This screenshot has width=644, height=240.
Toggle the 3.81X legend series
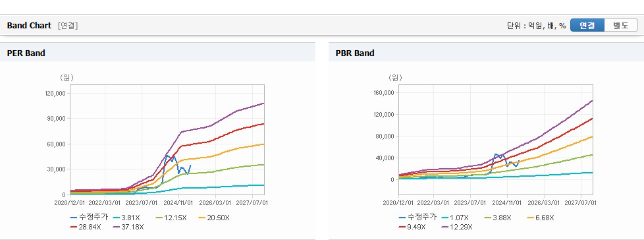click(126, 218)
